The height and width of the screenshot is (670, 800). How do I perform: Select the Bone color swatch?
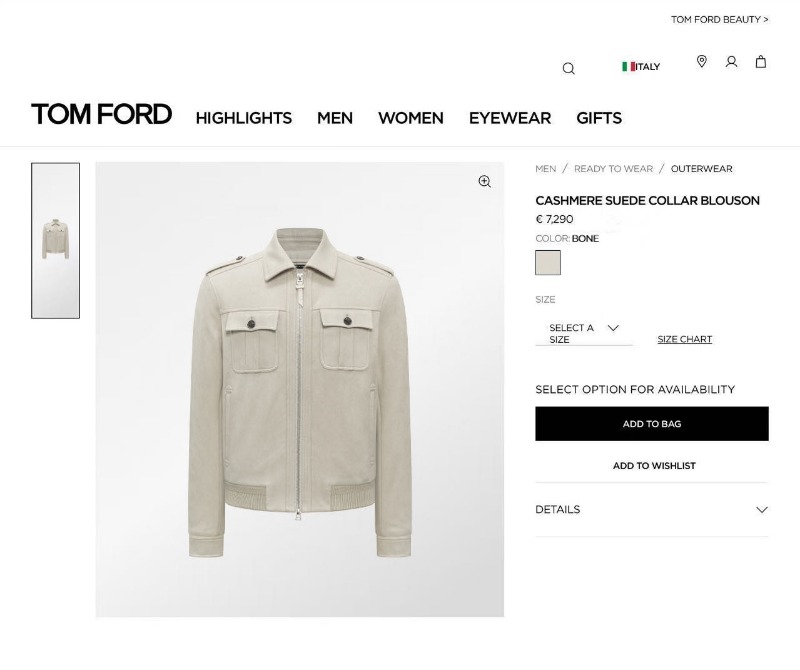pos(548,263)
